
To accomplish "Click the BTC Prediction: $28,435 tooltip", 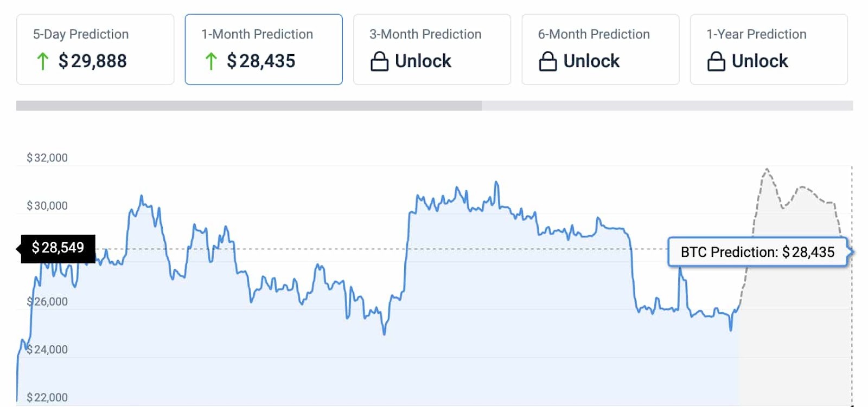I will point(757,252).
